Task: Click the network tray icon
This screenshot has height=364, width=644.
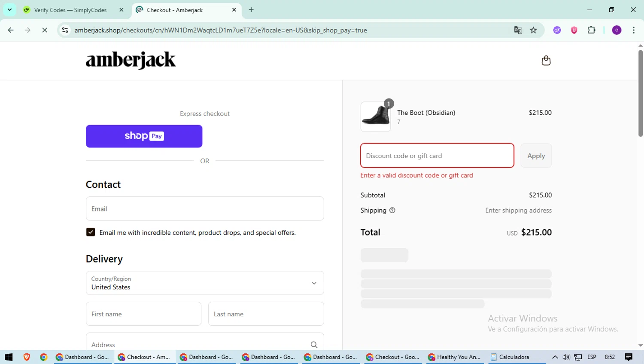Action: (578, 357)
